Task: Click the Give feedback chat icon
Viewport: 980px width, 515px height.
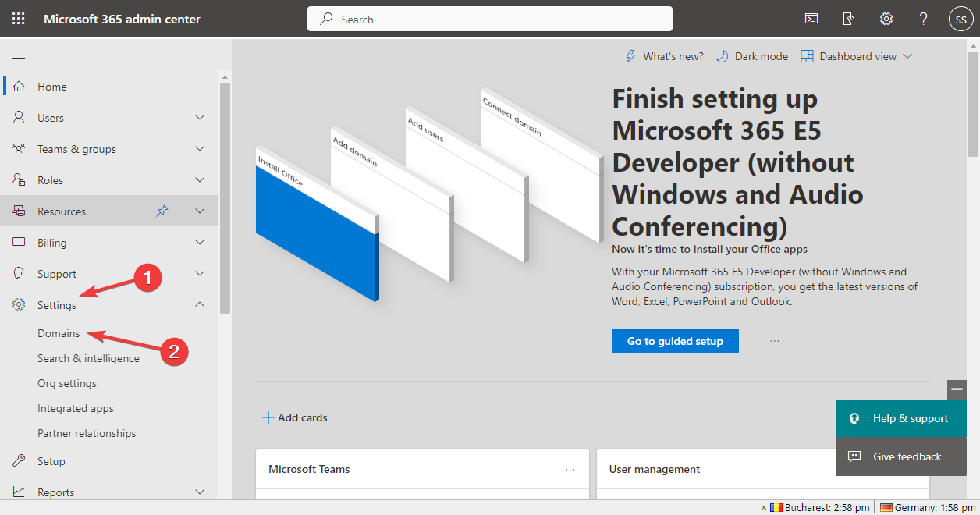Action: [x=855, y=456]
